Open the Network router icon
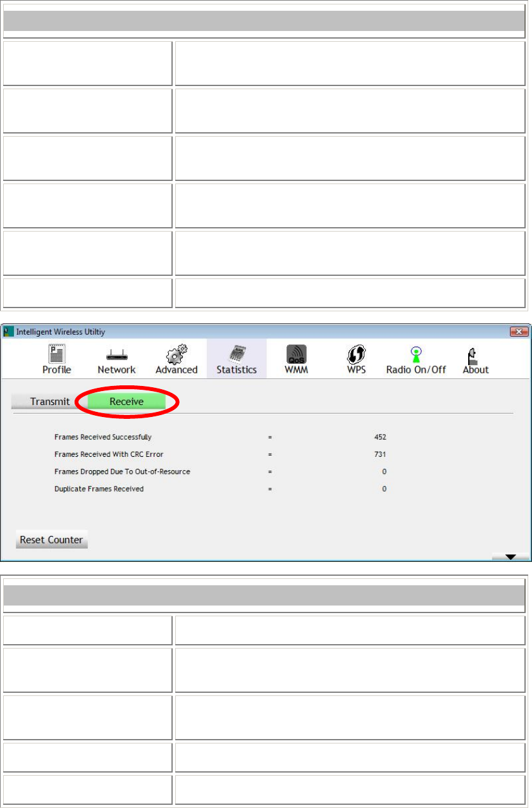The width and height of the screenshot is (532, 808). pyautogui.click(x=116, y=354)
